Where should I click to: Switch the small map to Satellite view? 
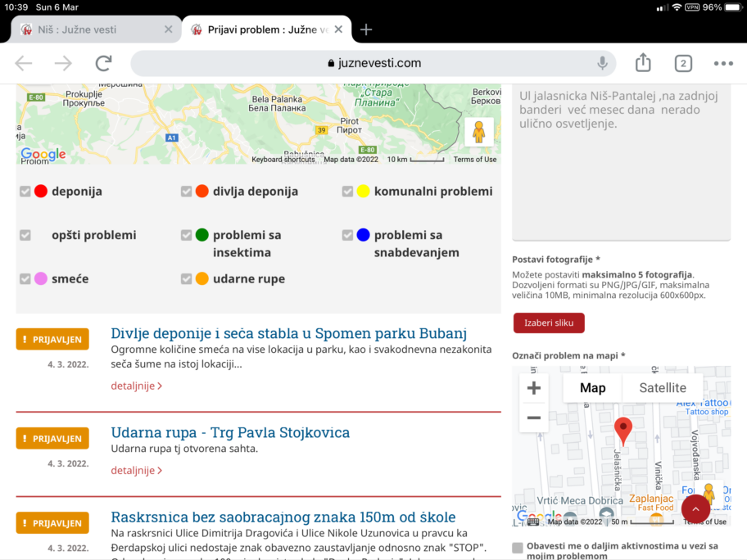pyautogui.click(x=662, y=388)
